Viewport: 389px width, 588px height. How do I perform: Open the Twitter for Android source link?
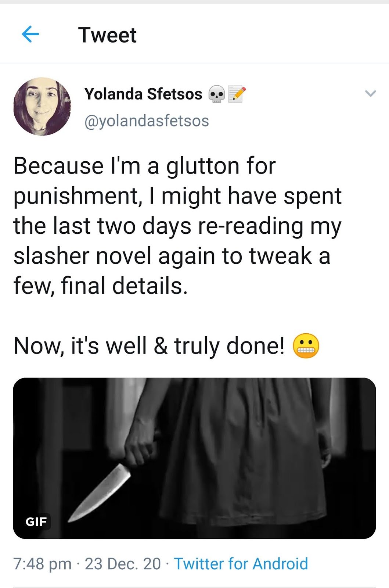coord(241,564)
